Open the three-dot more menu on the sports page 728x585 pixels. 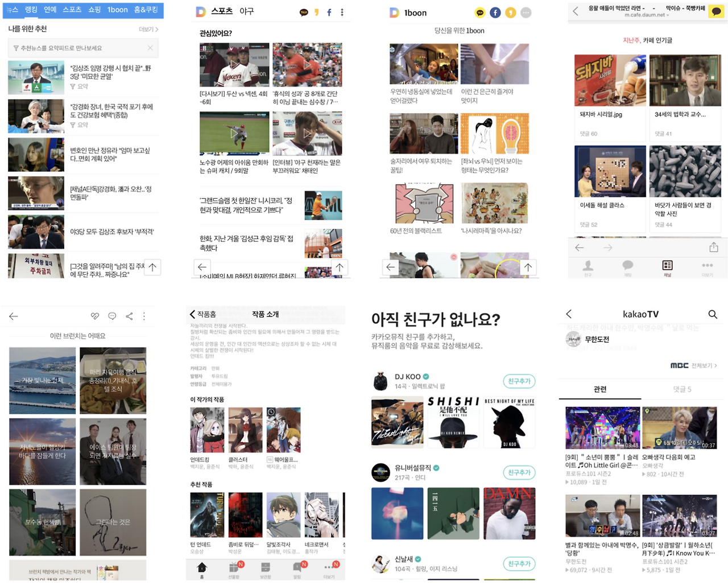(x=342, y=12)
